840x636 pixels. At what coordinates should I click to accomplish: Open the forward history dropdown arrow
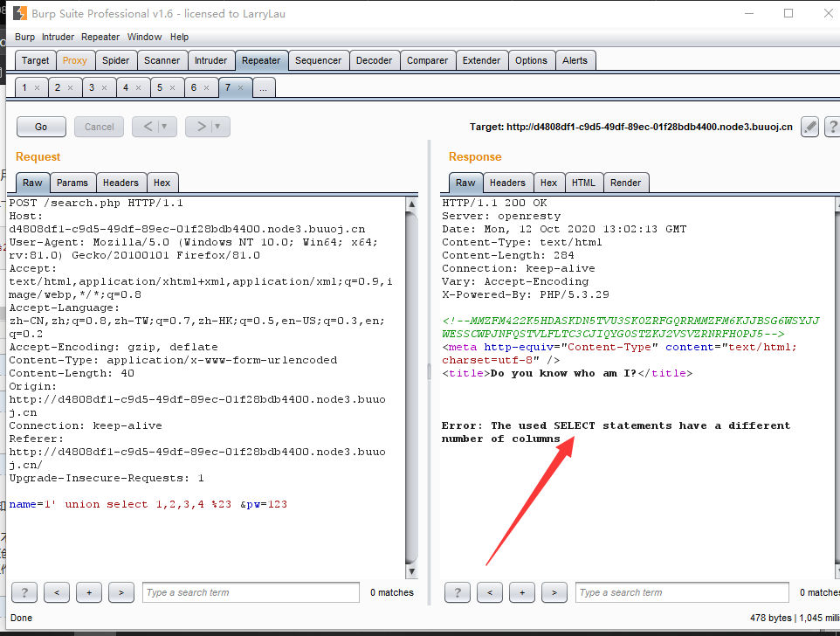tap(218, 127)
